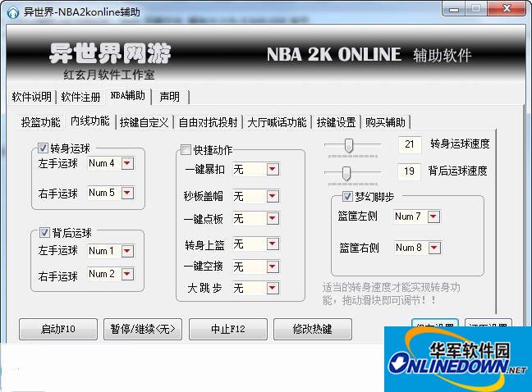The width and height of the screenshot is (532, 392).
Task: Expand the 篮筐左侧 Num 7 dropdown
Action: [433, 217]
